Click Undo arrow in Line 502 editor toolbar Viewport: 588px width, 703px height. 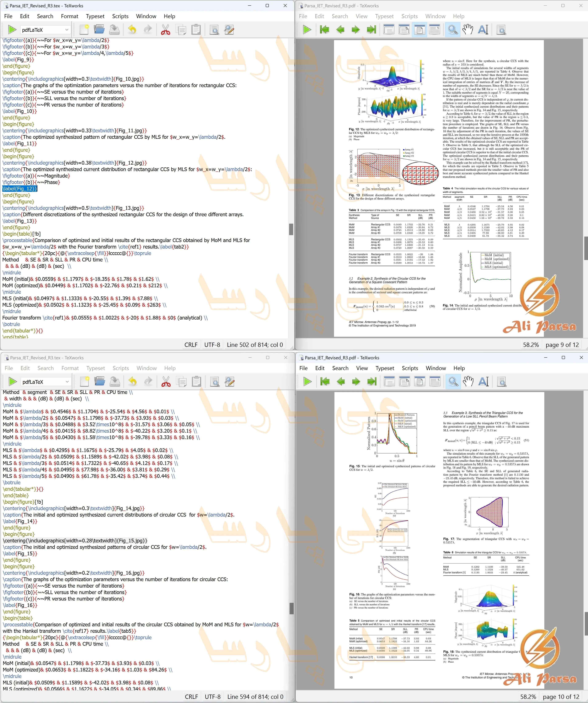[132, 30]
